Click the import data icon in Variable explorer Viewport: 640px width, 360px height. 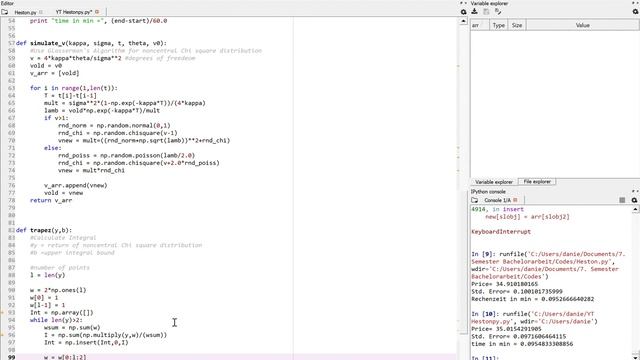click(x=474, y=12)
